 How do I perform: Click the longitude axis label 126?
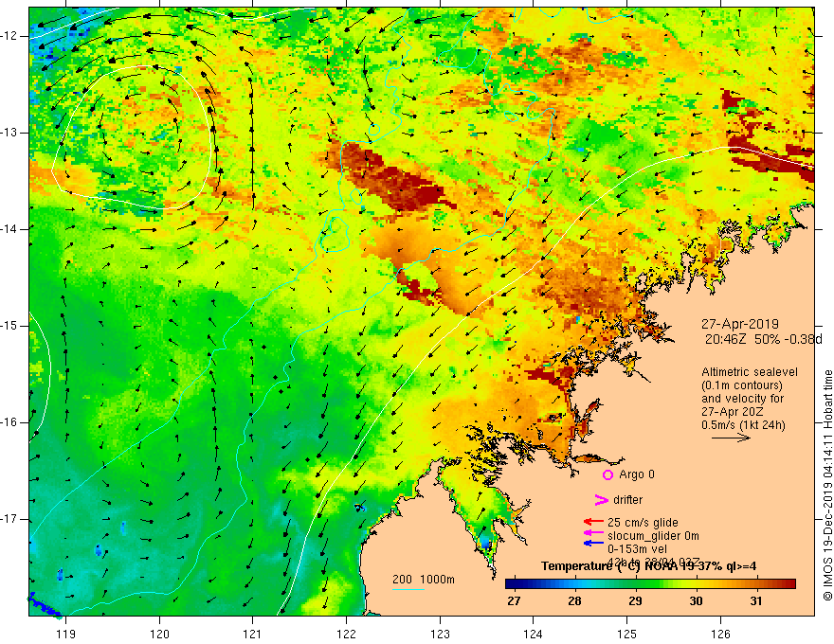point(720,634)
